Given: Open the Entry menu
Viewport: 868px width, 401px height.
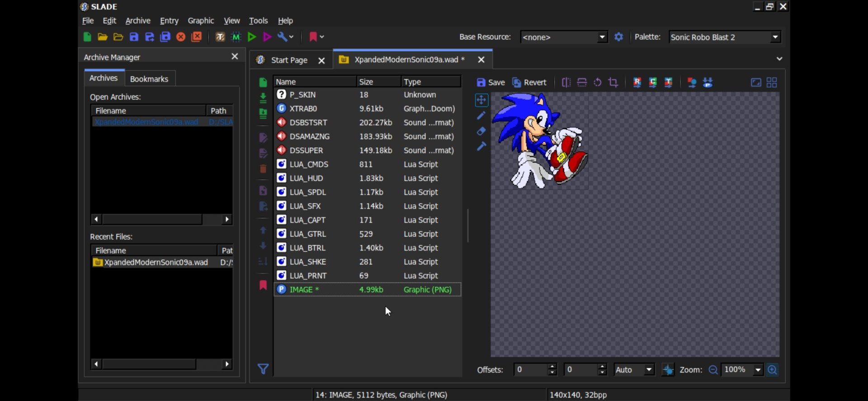Looking at the screenshot, I should tap(169, 21).
